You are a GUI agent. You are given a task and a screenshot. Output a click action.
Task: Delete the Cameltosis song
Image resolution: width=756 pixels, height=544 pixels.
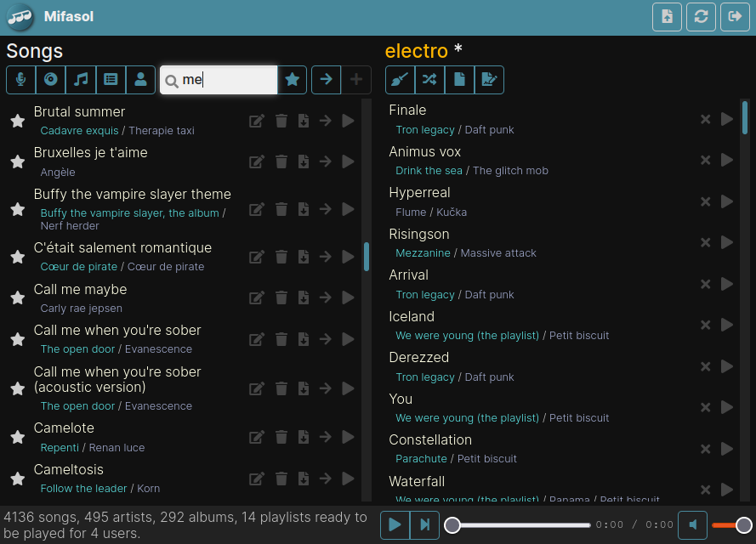pos(281,479)
